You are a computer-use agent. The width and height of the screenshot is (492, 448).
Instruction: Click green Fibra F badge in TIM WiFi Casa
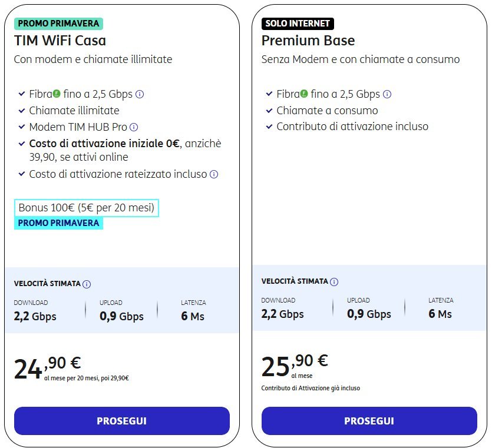(x=57, y=93)
